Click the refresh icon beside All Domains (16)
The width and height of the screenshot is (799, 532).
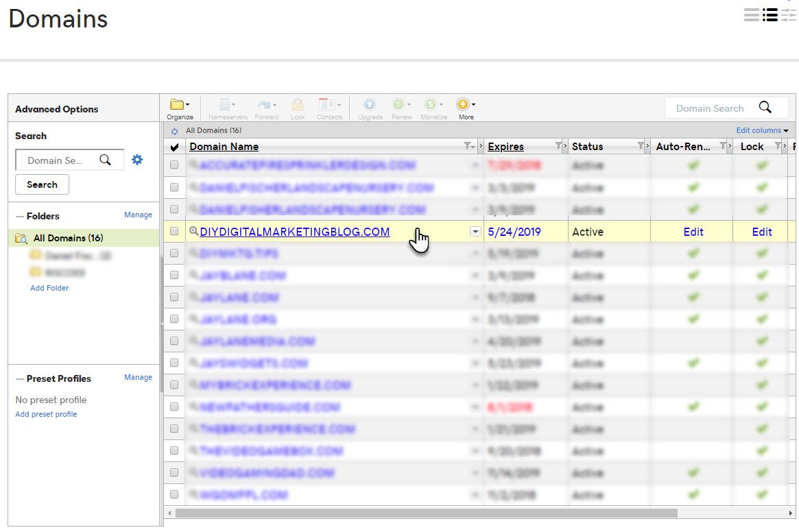[175, 131]
